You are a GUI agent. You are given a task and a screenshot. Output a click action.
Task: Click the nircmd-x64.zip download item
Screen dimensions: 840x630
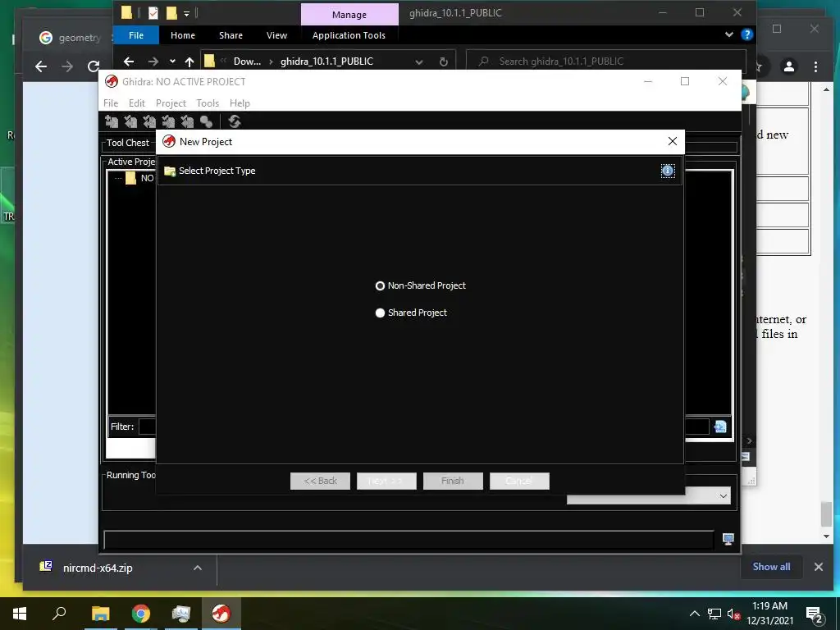(x=98, y=568)
